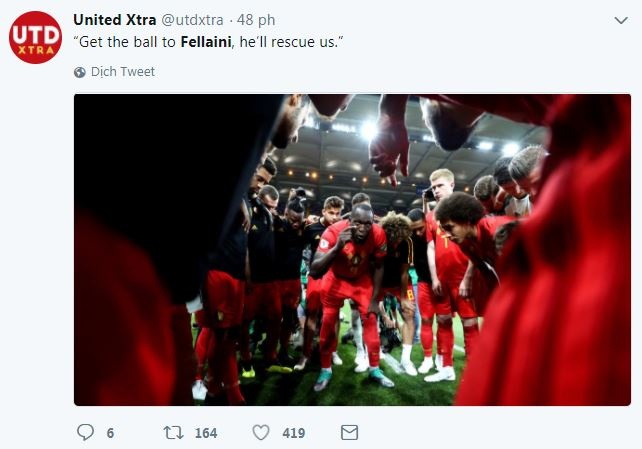
Task: Share via the envelope message icon
Action: pyautogui.click(x=349, y=433)
